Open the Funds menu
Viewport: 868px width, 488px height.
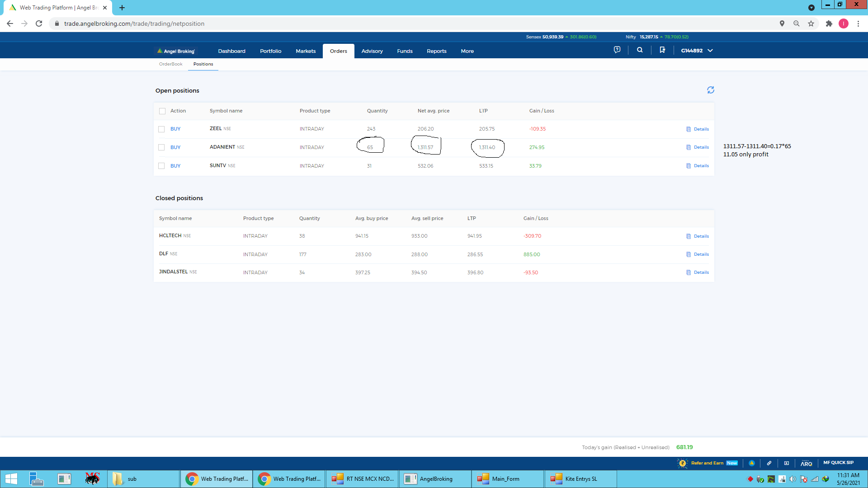click(x=405, y=51)
